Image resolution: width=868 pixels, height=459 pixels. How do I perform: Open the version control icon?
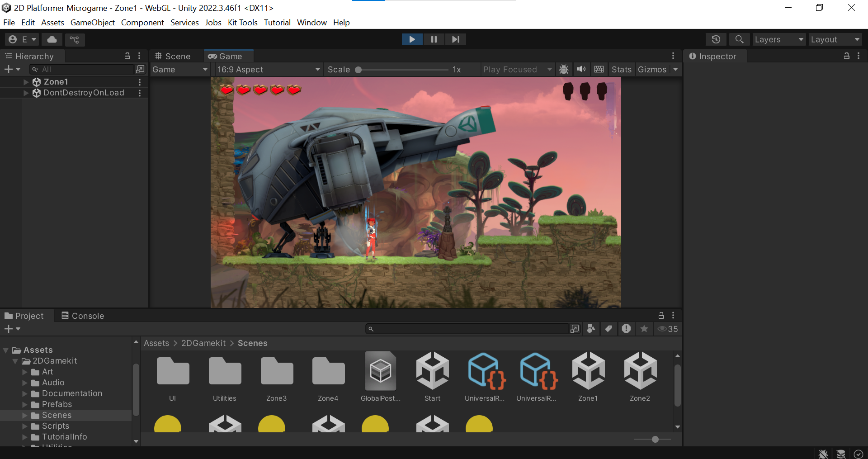75,39
